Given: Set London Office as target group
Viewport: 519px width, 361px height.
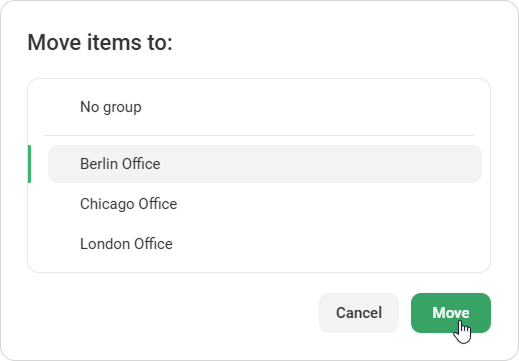Looking at the screenshot, I should 265,244.
